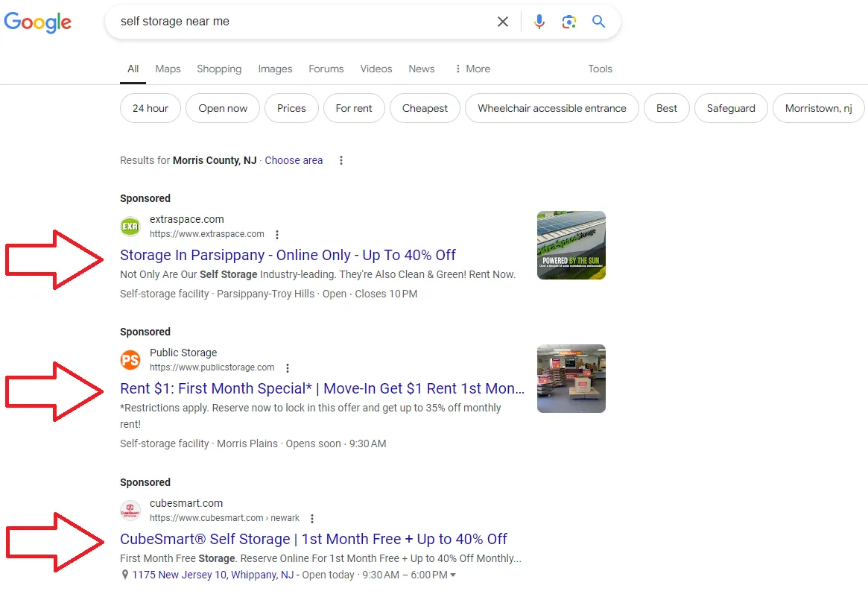Open ad options dots beside publicstorage.com URL

(x=288, y=368)
